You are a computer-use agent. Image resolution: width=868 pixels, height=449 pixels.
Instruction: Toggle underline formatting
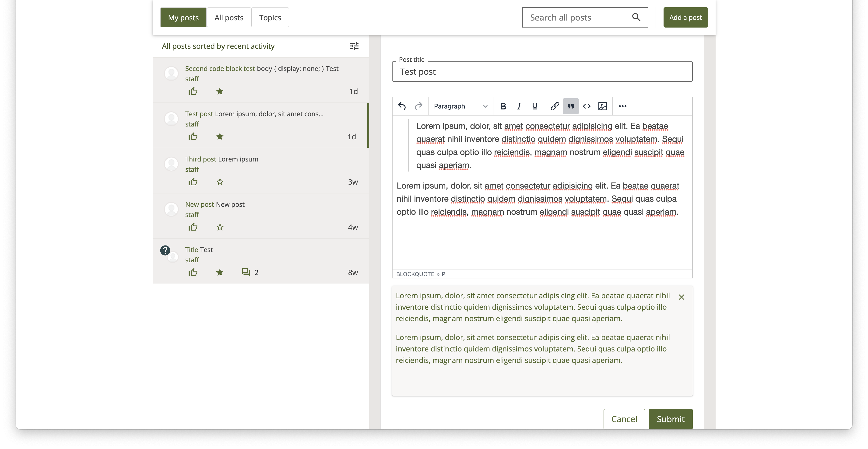[x=535, y=106]
